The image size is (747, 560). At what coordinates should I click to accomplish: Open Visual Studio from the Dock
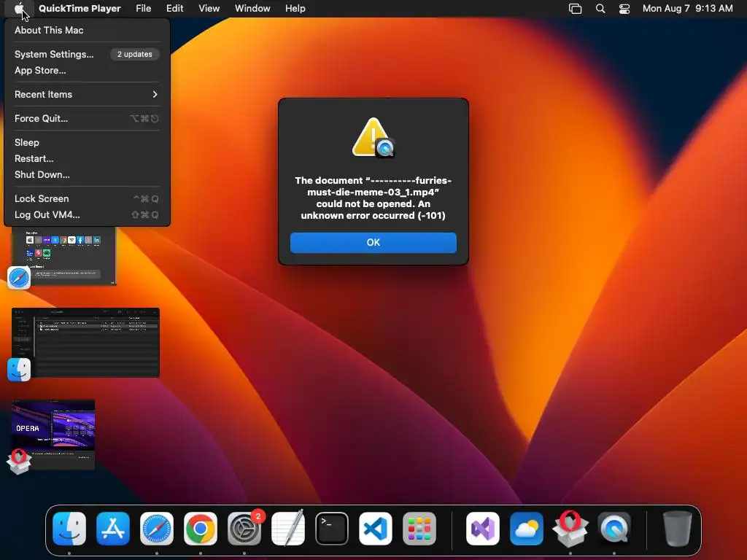pyautogui.click(x=483, y=529)
